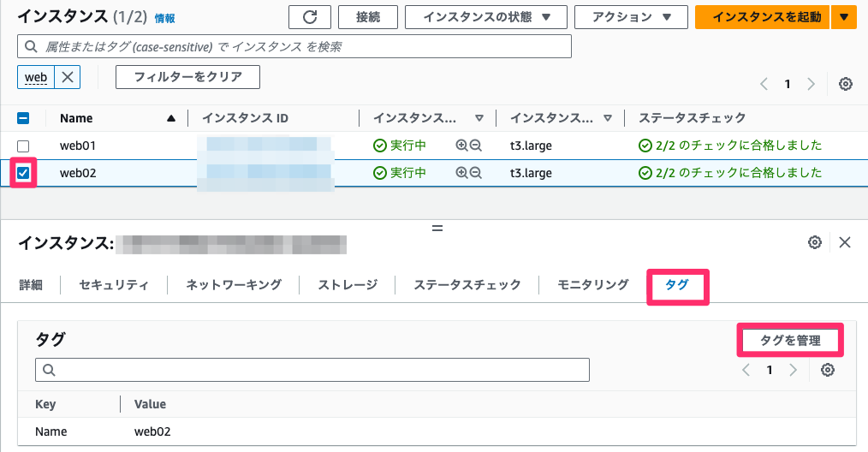Switch to the セキュリティ tab
Viewport: 868px width, 452px height.
point(114,285)
